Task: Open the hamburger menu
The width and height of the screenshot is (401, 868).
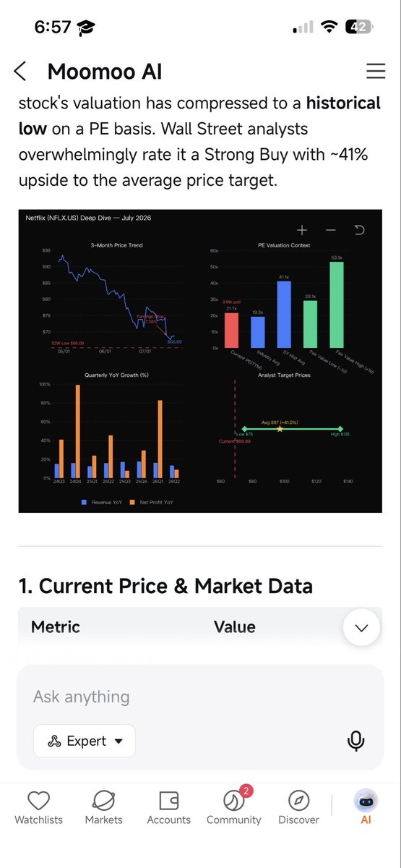Action: coord(376,71)
